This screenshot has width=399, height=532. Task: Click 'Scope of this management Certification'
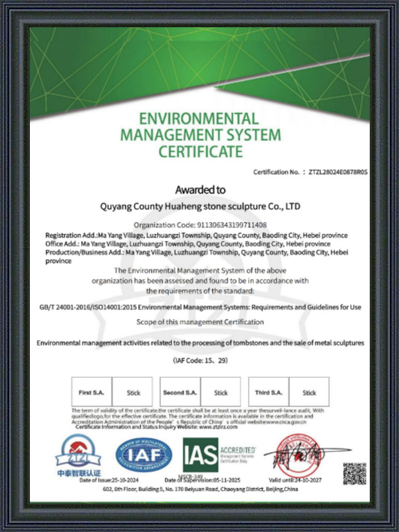200,322
